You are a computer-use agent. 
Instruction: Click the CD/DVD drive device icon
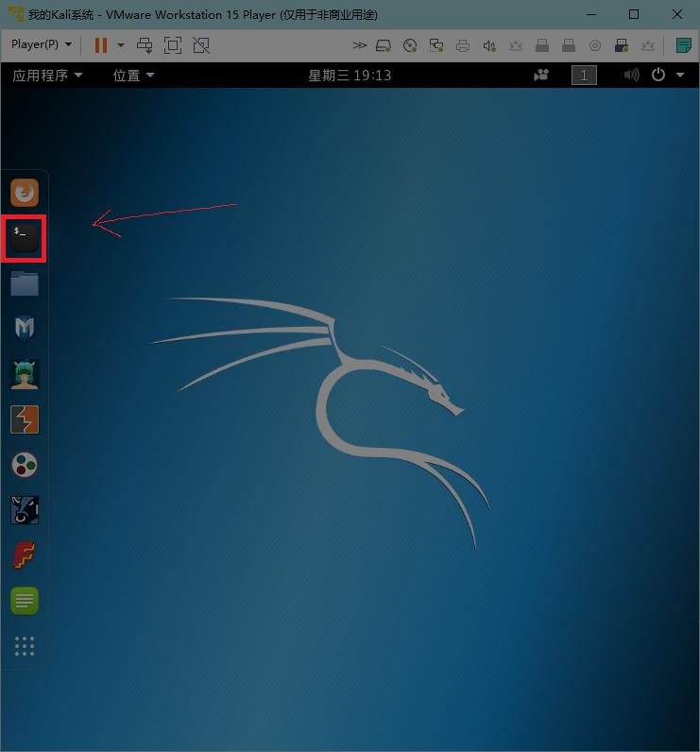[x=410, y=46]
